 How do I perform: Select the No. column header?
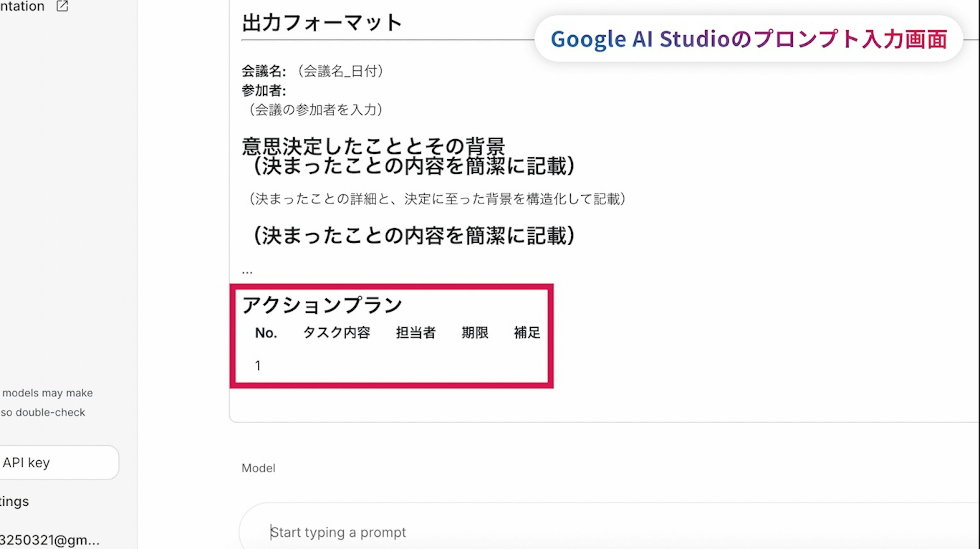coord(266,333)
